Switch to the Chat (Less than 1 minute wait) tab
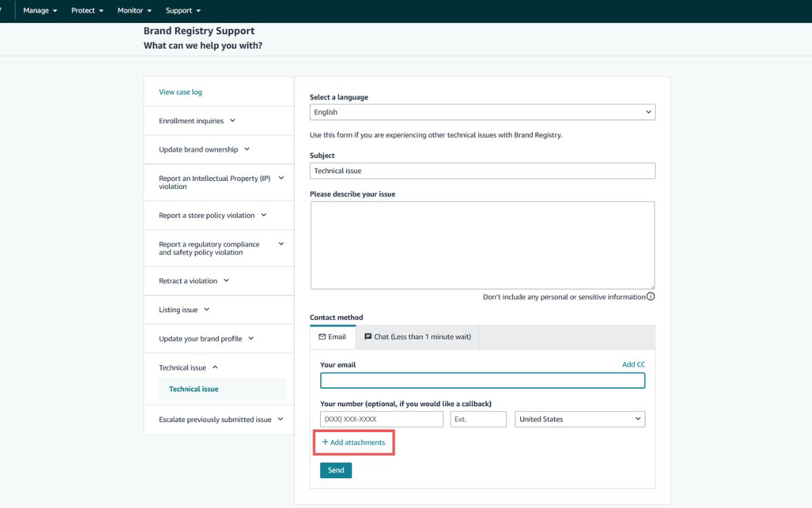 tap(418, 337)
